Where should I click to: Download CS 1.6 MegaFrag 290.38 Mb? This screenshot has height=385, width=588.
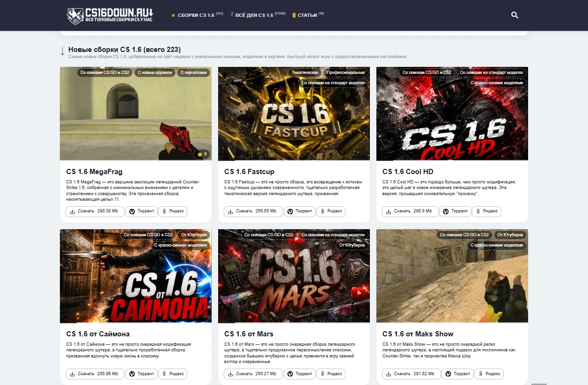pos(95,211)
